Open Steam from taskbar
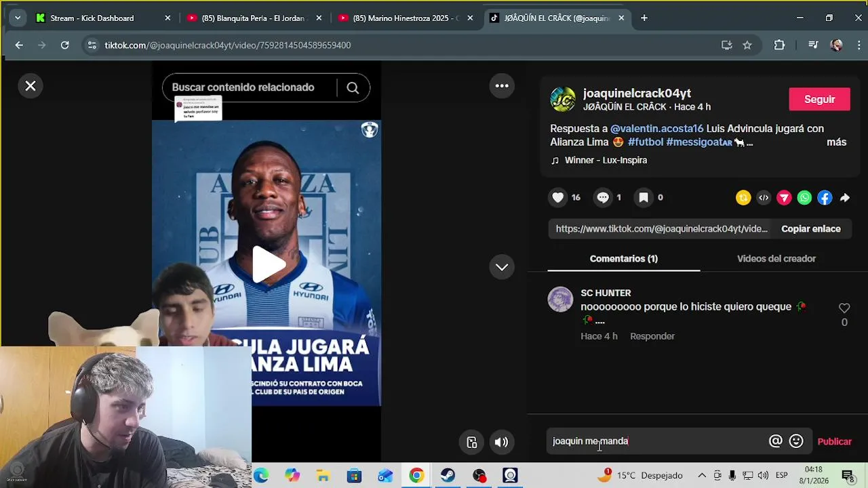This screenshot has height=488, width=868. 448,476
